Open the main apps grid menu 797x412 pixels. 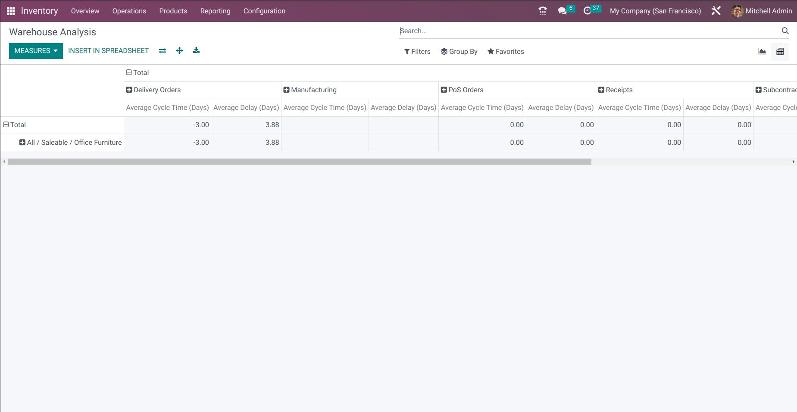[11, 11]
